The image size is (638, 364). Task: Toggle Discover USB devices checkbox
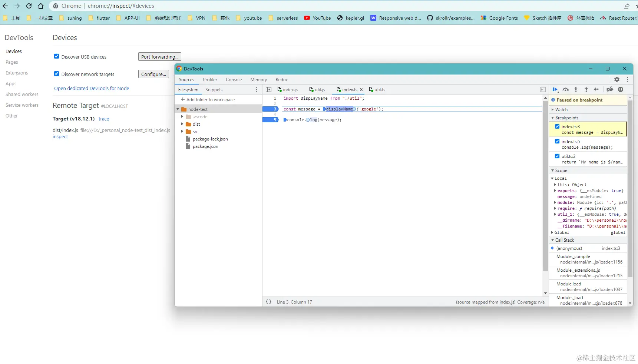tap(56, 56)
